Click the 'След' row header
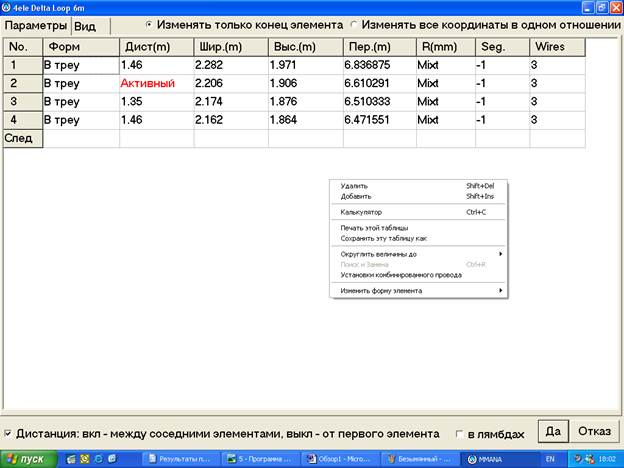This screenshot has height=468, width=624. click(x=23, y=138)
